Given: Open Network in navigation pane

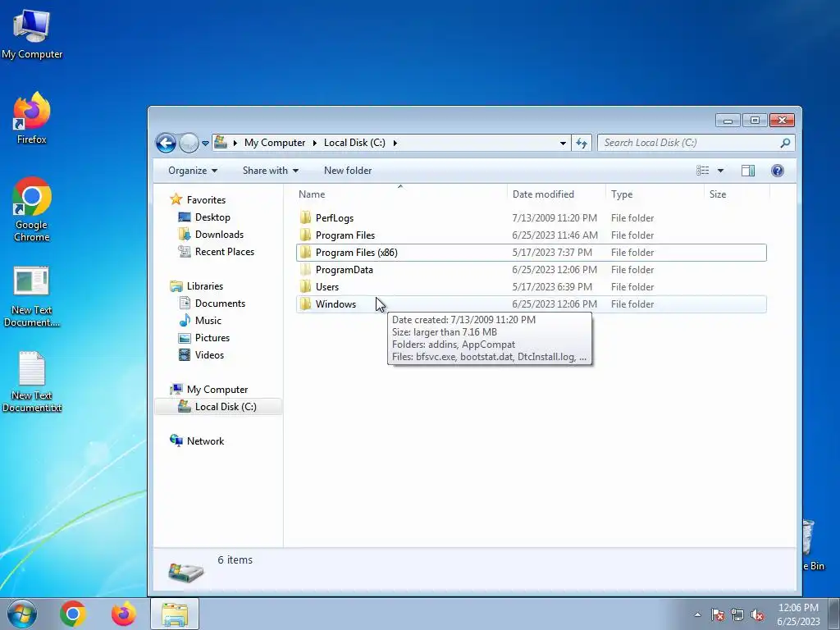Looking at the screenshot, I should 205,441.
